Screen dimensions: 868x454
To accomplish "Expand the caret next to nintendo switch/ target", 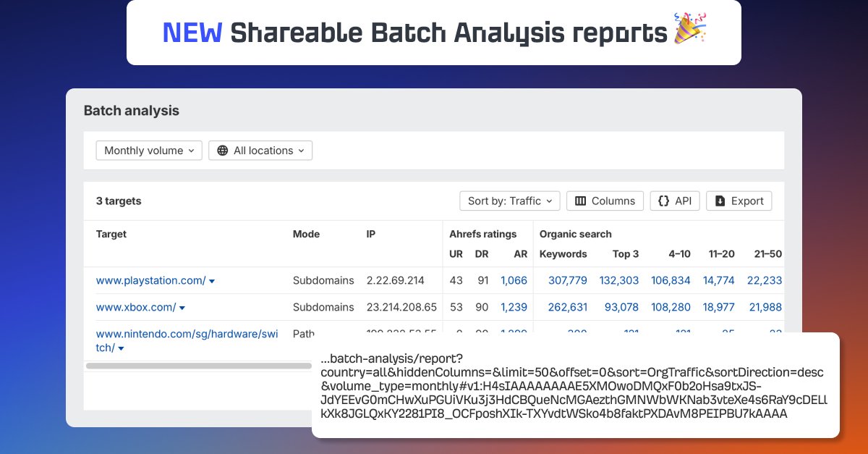I will pyautogui.click(x=121, y=349).
